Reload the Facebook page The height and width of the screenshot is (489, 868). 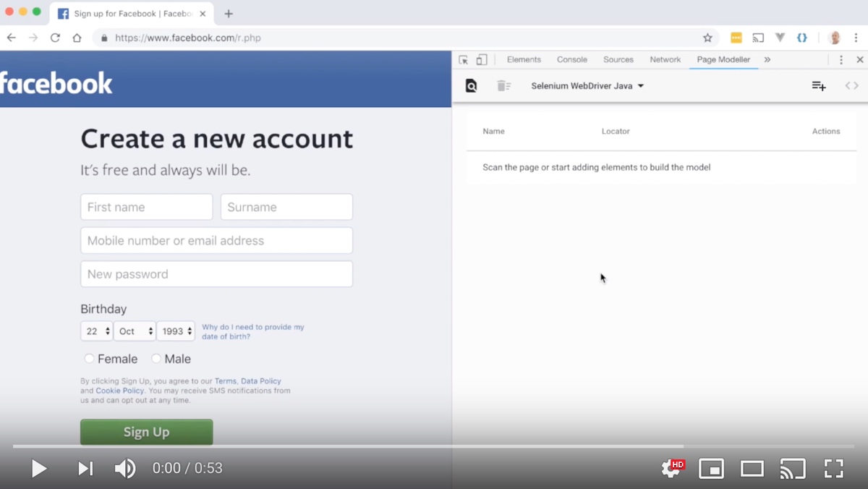click(x=55, y=38)
